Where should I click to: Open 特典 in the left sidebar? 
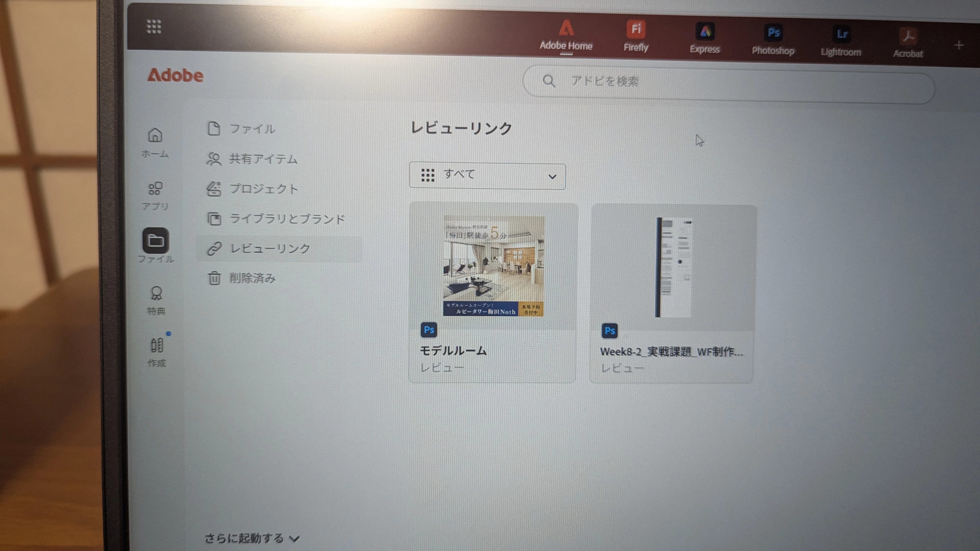[x=156, y=300]
